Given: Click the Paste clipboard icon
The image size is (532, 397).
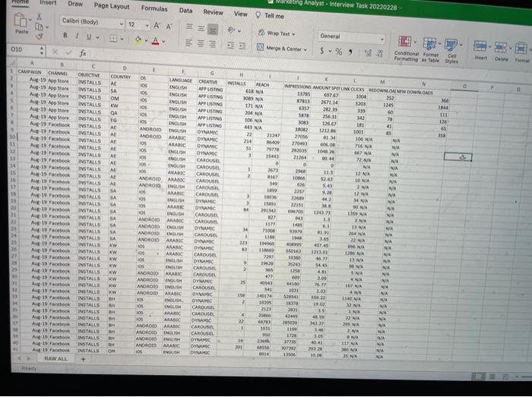Looking at the screenshot, I should tap(20, 20).
